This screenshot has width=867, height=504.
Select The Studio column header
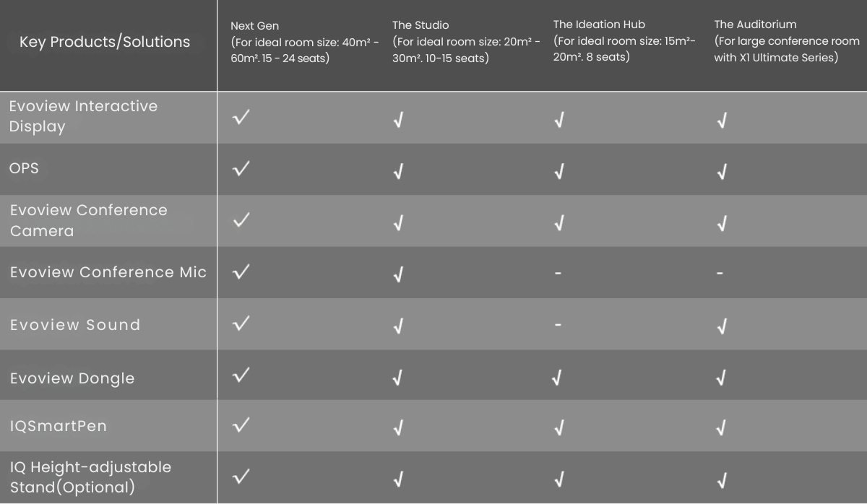(x=466, y=42)
